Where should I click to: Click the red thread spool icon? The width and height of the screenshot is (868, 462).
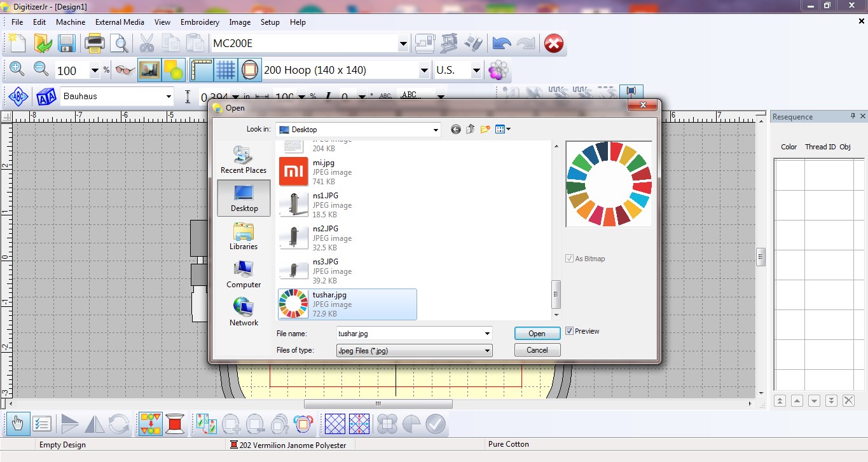176,423
